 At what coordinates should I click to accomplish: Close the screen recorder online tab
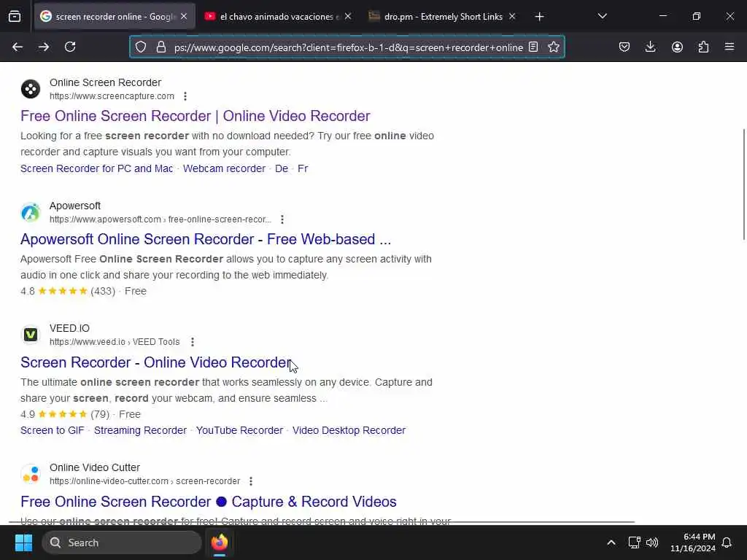(184, 17)
